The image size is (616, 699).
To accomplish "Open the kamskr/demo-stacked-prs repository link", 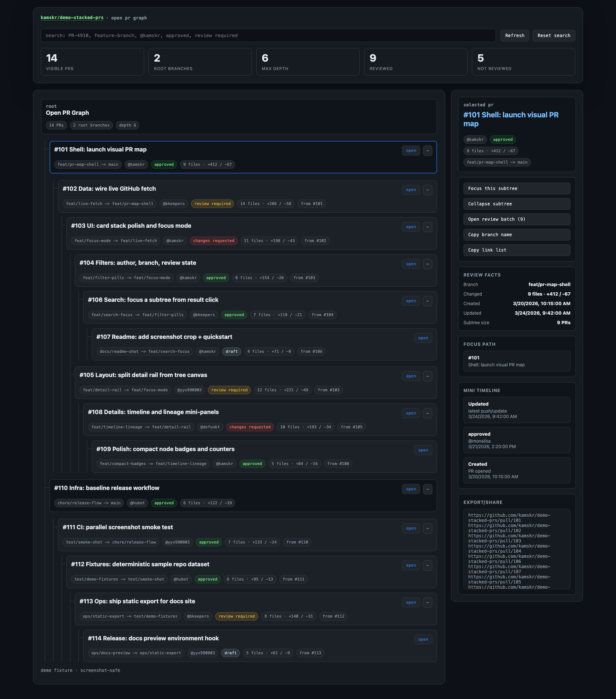I will [72, 18].
